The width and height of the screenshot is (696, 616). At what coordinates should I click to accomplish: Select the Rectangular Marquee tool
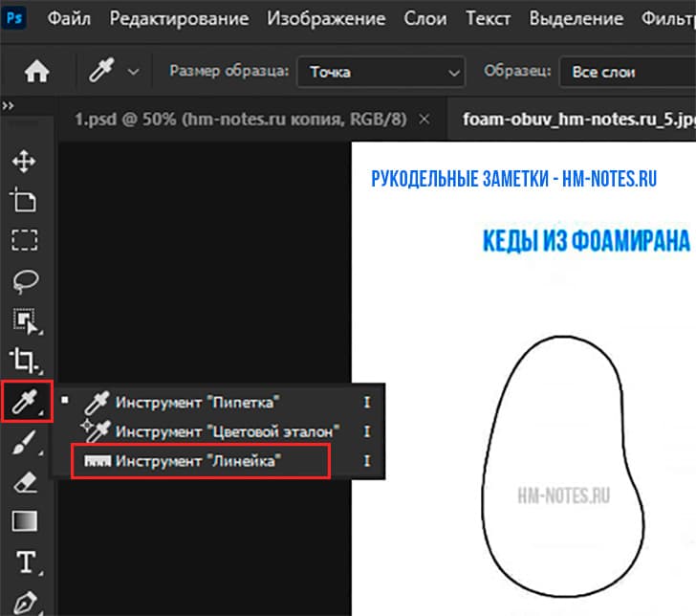(23, 240)
